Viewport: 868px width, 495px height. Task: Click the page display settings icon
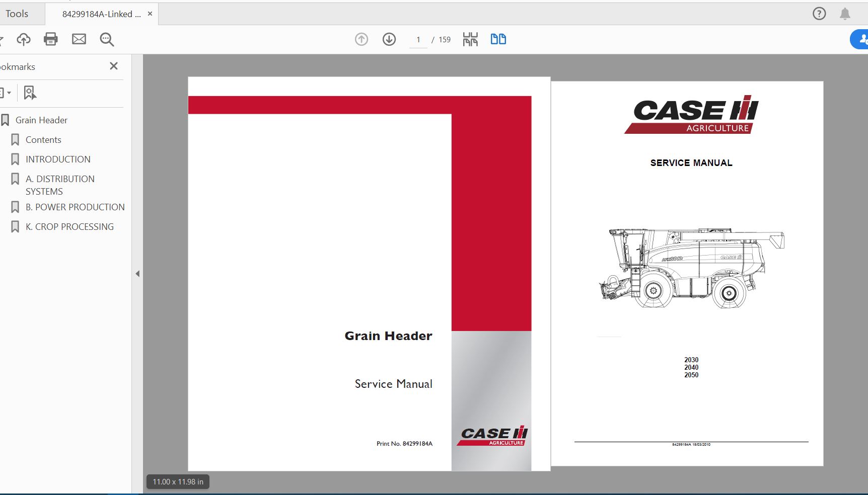[470, 39]
